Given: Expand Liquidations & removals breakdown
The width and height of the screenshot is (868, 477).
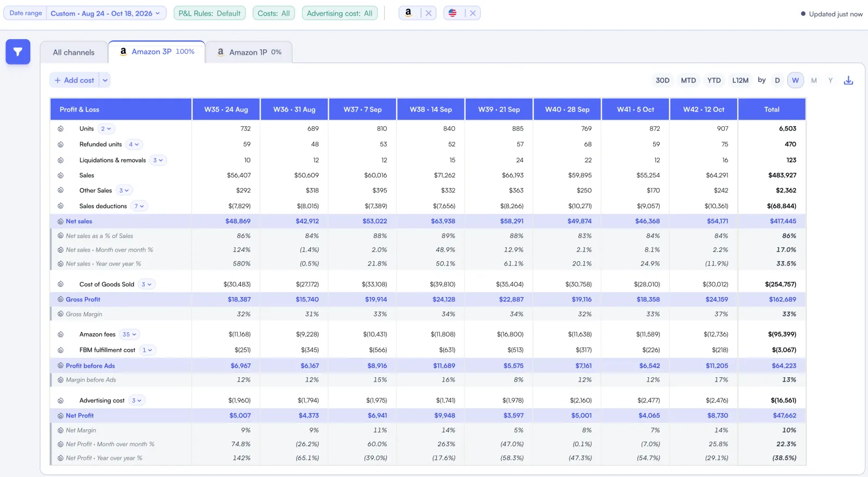Looking at the screenshot, I should 158,160.
